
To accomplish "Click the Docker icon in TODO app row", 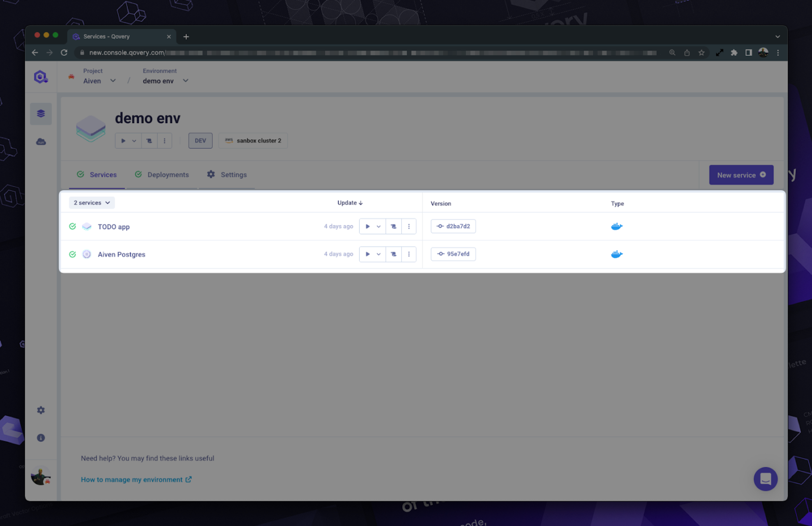I will point(616,226).
